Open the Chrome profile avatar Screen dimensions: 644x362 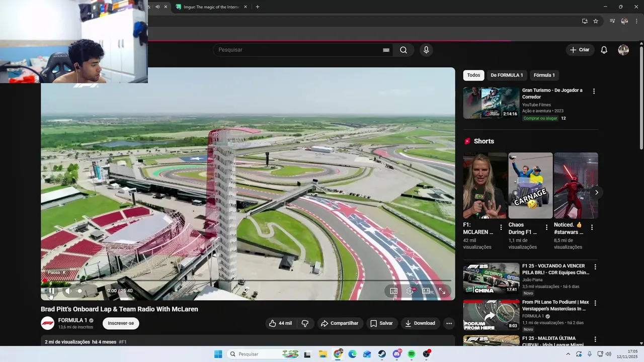tap(624, 21)
